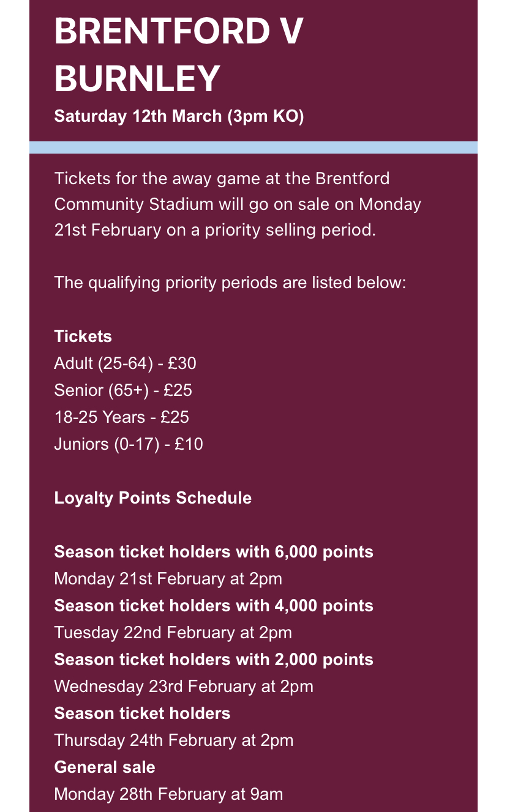Viewport: 507px width, 812px height.
Task: Click the Juniors (0-17) £10 price line
Action: click(129, 444)
